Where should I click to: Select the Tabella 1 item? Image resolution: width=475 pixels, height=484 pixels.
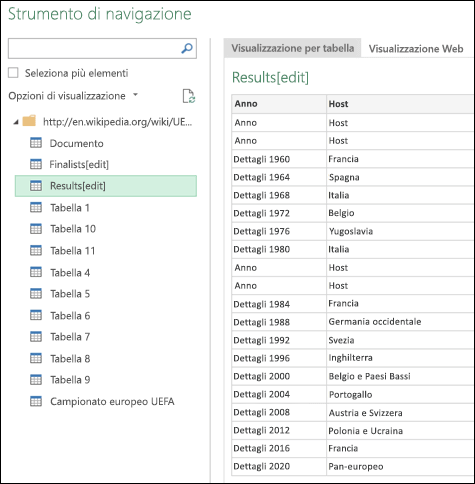(x=70, y=208)
